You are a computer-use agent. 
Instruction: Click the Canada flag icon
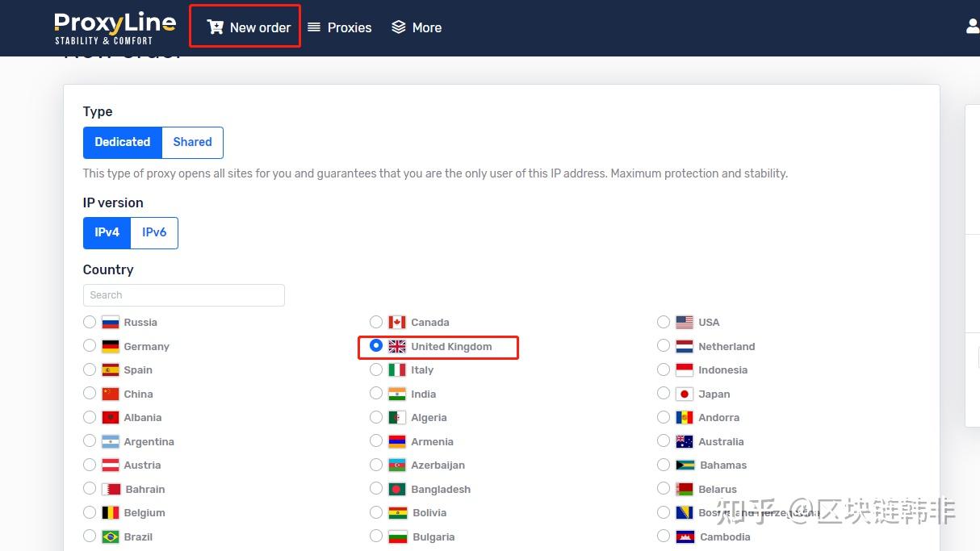tap(397, 323)
